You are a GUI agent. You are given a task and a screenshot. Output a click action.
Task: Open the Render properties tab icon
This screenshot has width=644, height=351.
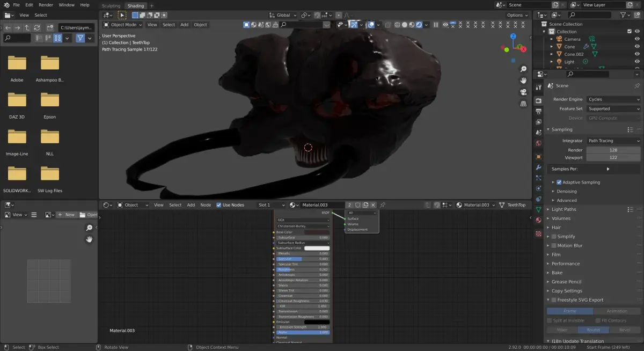pos(538,100)
